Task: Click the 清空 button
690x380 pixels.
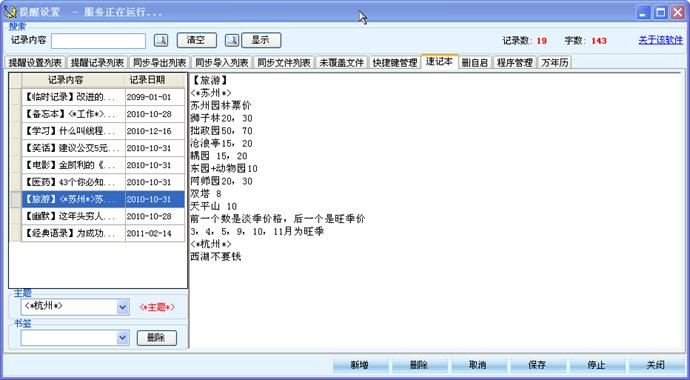Action: 197,40
